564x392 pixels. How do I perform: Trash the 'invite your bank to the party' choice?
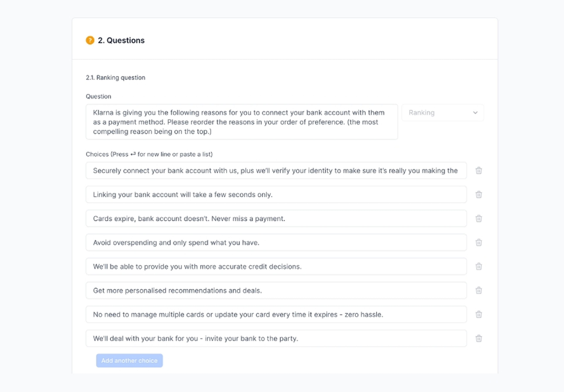pyautogui.click(x=479, y=338)
